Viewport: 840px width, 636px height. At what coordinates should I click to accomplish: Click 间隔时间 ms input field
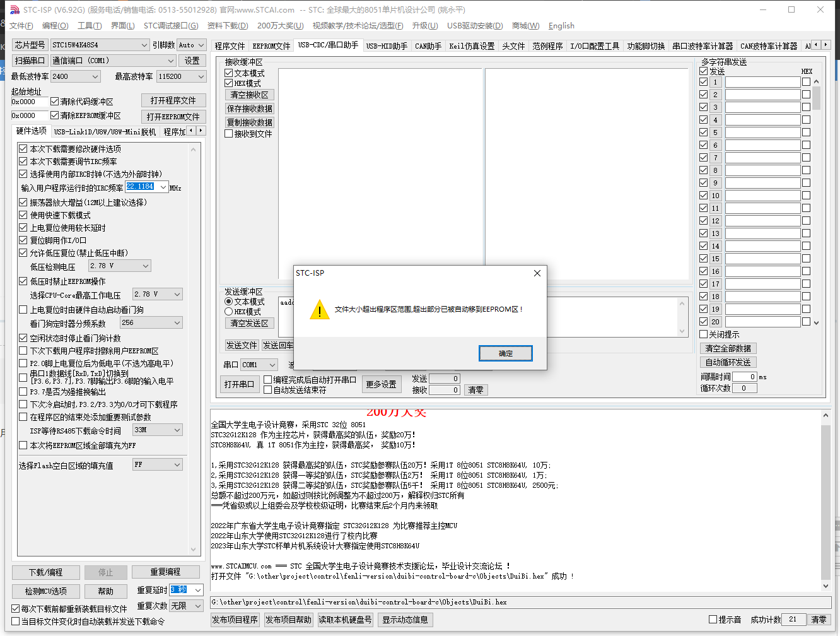pyautogui.click(x=745, y=377)
